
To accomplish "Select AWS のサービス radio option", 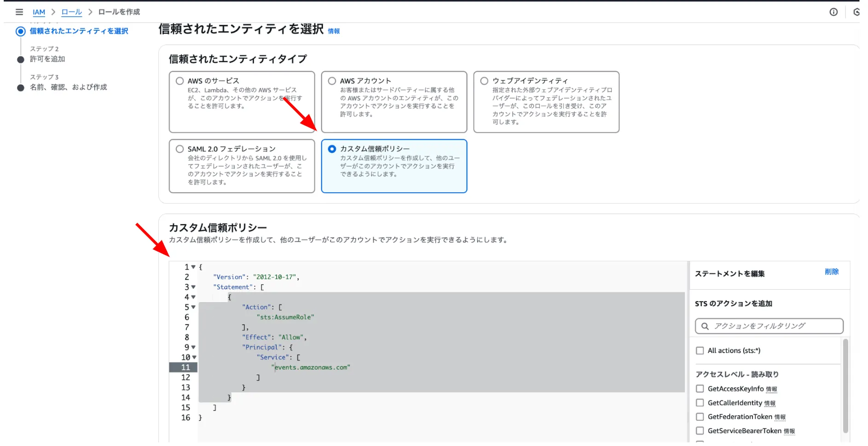I will (x=180, y=81).
